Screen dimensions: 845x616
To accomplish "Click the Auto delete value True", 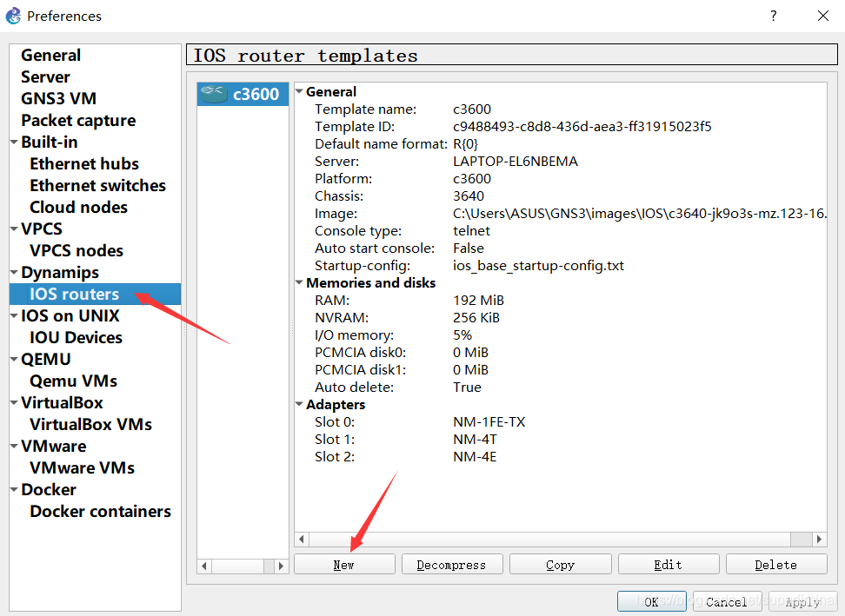I will click(x=467, y=387).
